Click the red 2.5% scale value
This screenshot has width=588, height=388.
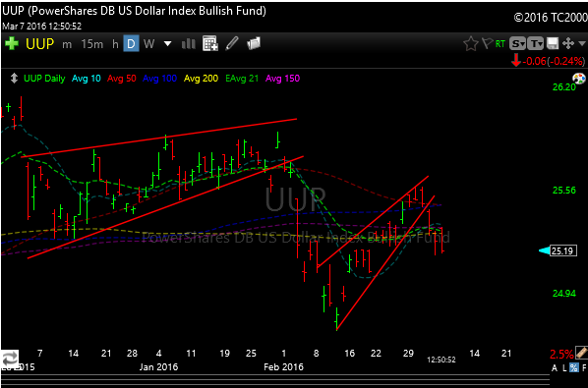tap(561, 354)
